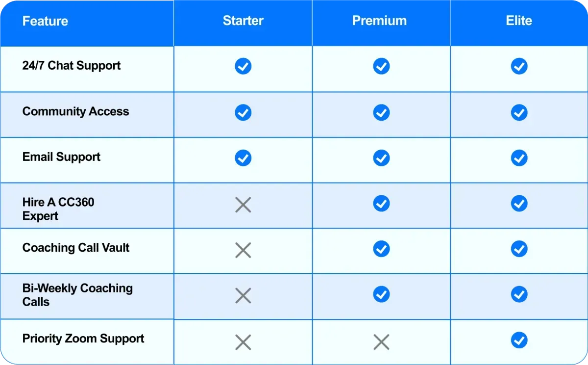
Task: Select the Premium column header
Action: pos(379,21)
